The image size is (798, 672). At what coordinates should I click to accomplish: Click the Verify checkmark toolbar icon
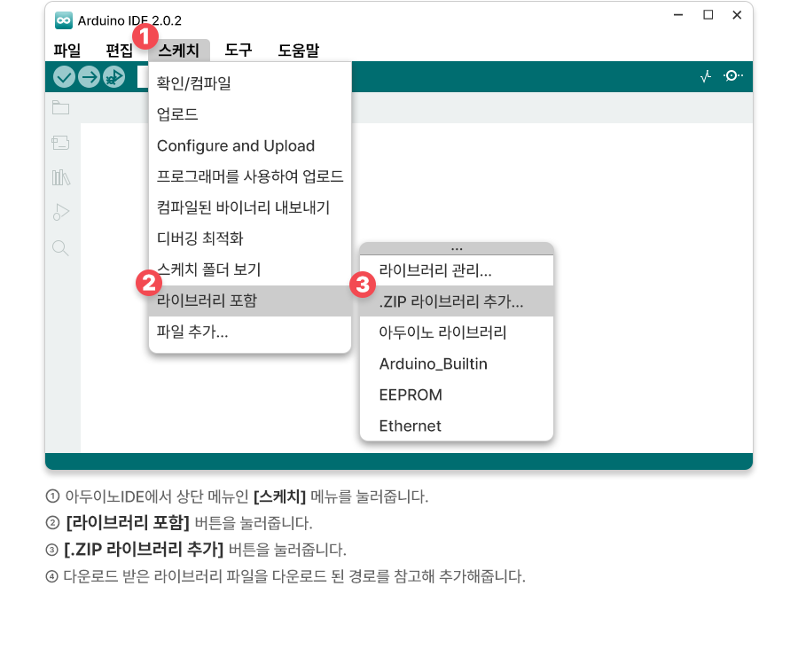[x=64, y=77]
